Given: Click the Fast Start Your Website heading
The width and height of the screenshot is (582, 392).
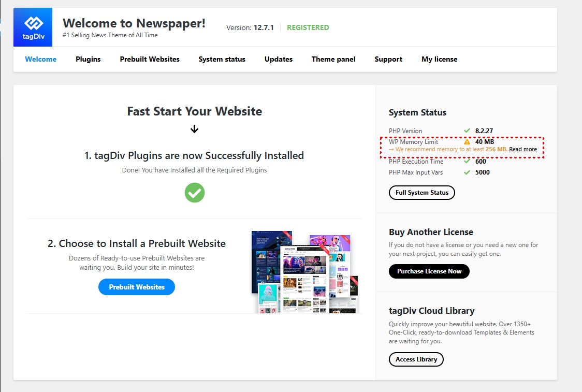Looking at the screenshot, I should coord(195,111).
